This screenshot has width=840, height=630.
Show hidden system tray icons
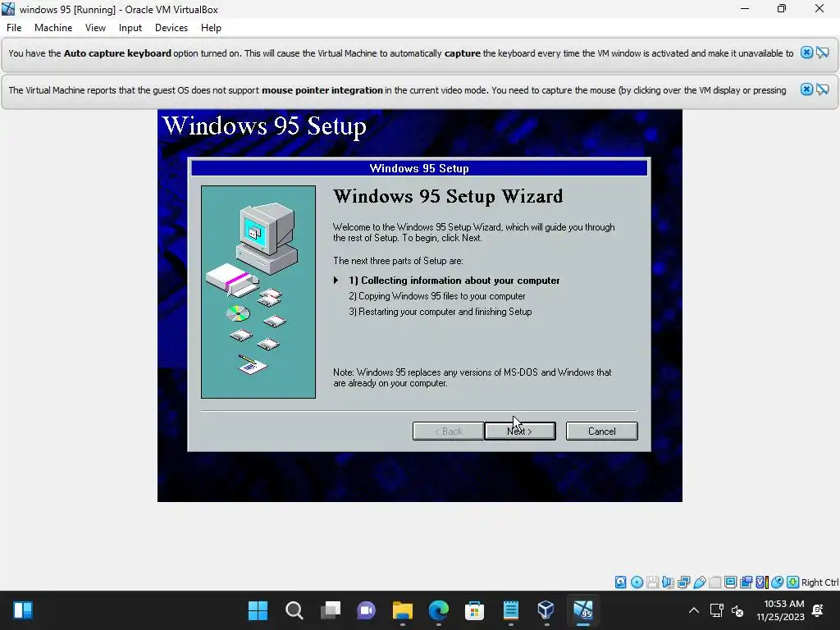694,610
